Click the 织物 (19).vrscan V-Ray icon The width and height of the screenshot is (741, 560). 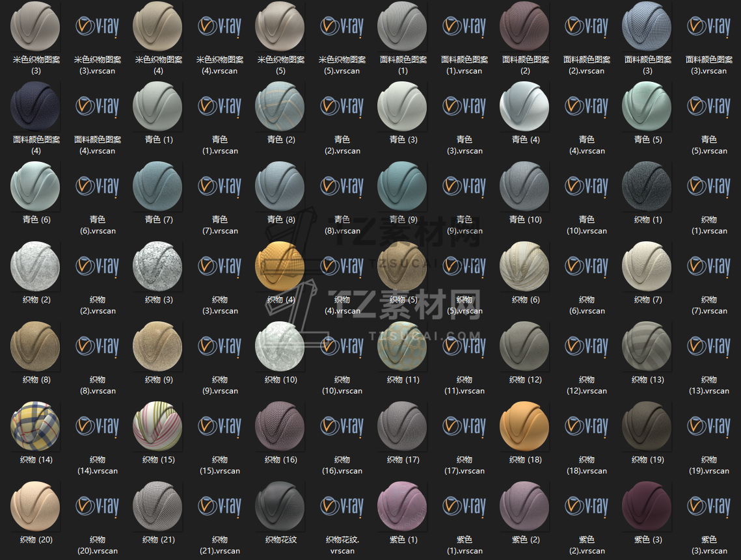click(709, 426)
